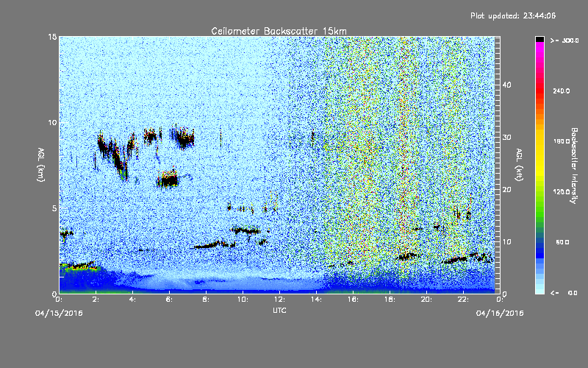Click the 12: hour tick on time axis

coord(279,300)
